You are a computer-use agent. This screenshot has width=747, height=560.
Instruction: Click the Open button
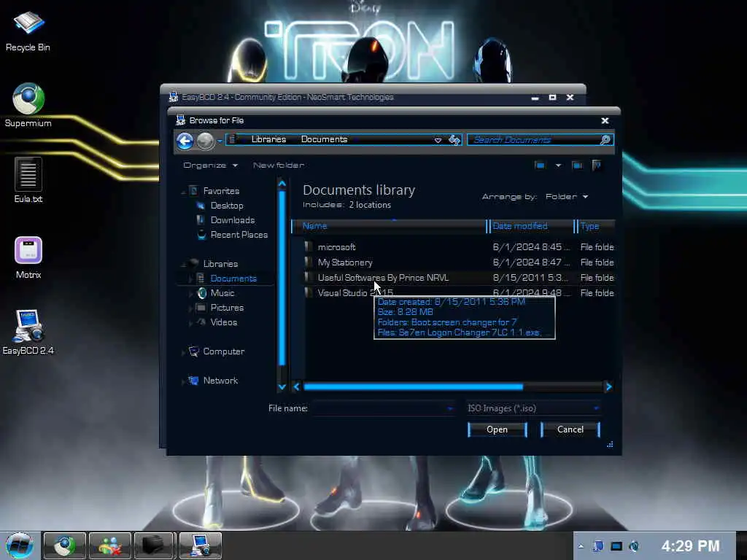(498, 429)
